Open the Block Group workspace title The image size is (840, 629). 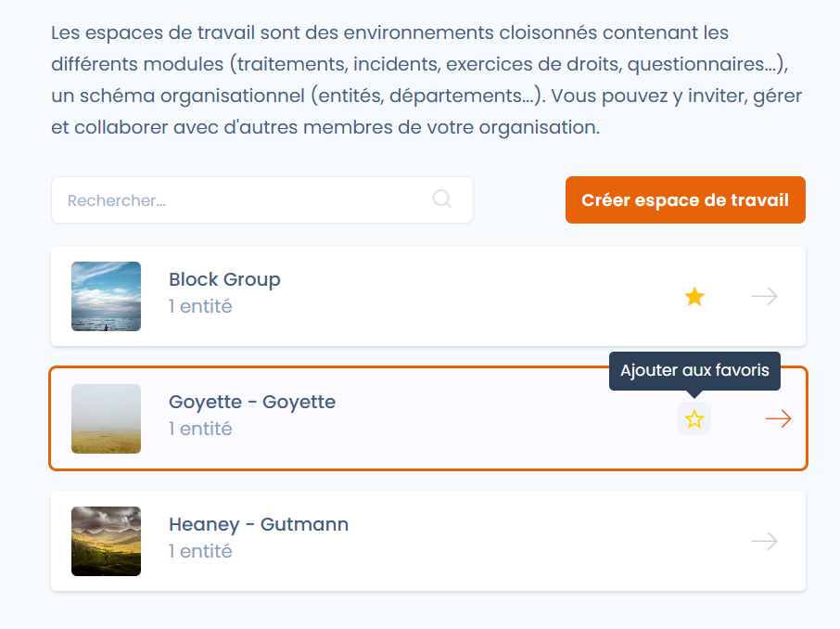click(x=224, y=280)
